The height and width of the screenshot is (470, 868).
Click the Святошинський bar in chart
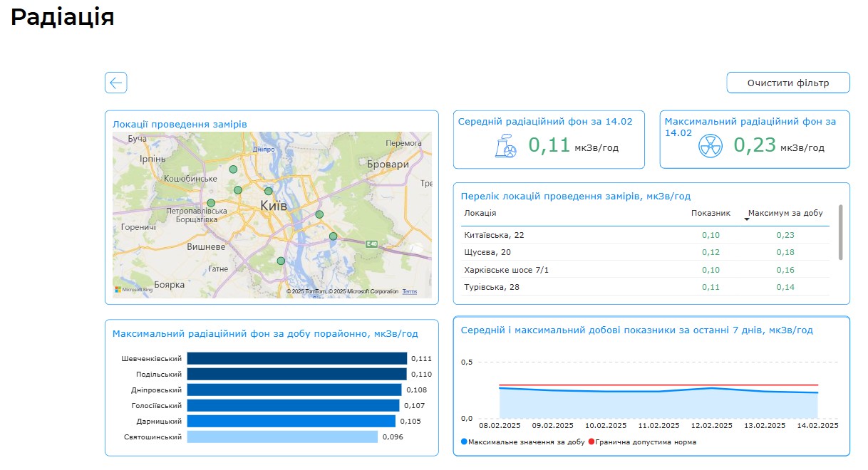(282, 437)
